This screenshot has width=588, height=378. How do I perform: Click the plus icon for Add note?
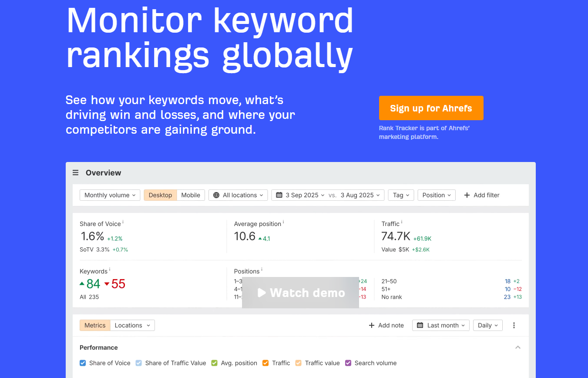pos(372,325)
